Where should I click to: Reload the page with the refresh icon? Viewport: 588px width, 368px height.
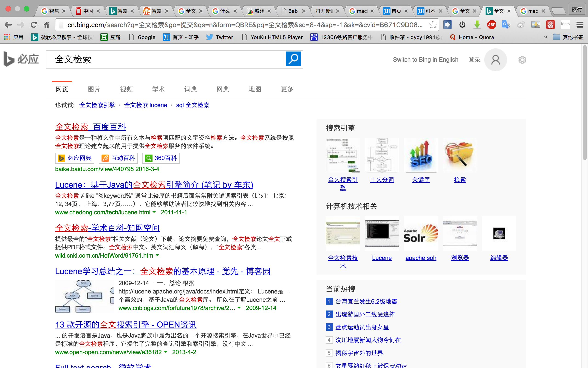pyautogui.click(x=34, y=25)
